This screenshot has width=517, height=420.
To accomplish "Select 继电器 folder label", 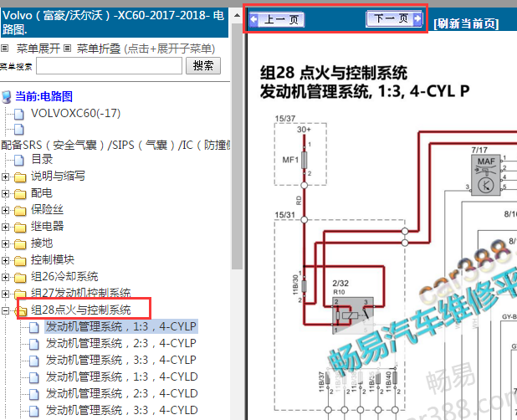I will (47, 226).
